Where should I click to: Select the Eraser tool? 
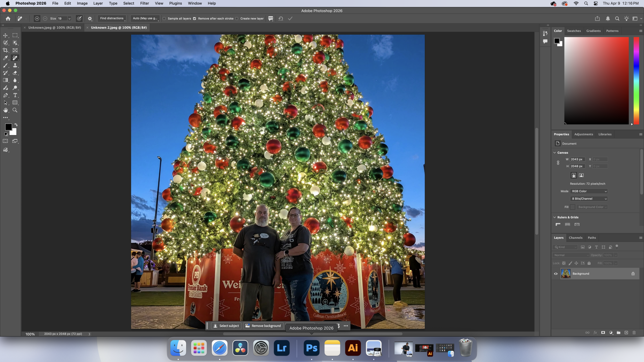pos(15,73)
